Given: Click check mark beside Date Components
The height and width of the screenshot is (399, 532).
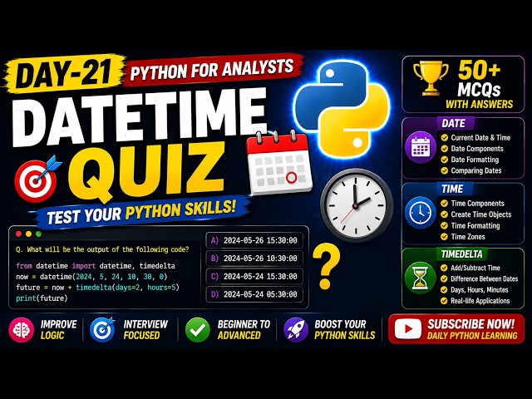Looking at the screenshot, I should point(445,149).
